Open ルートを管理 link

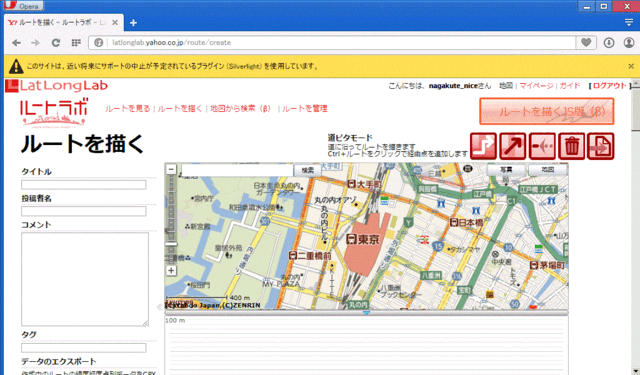point(304,109)
